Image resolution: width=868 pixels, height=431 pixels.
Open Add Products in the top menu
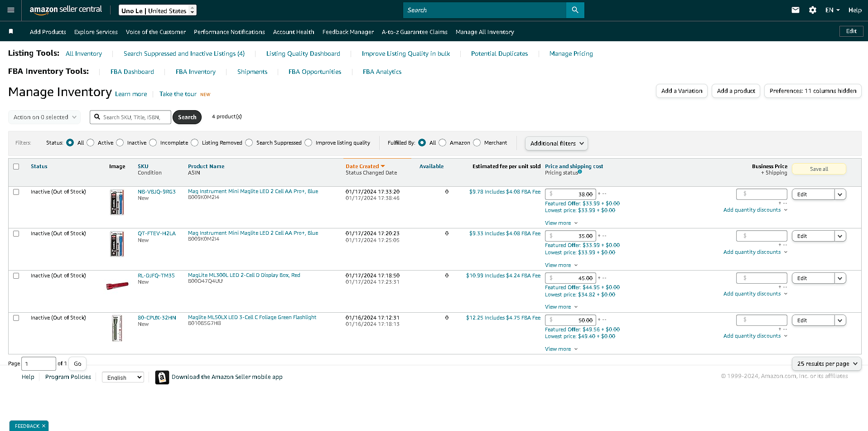(48, 32)
